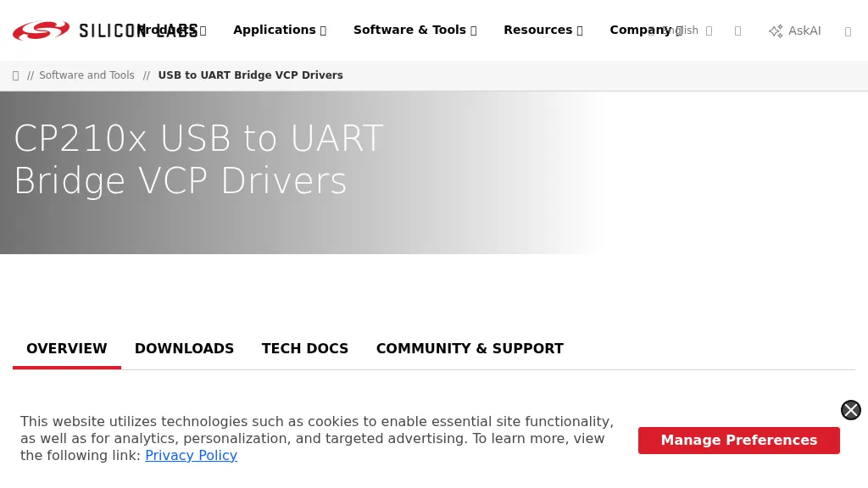This screenshot has width=868, height=488.
Task: Click the home breadcrumb icon
Action: pos(15,75)
